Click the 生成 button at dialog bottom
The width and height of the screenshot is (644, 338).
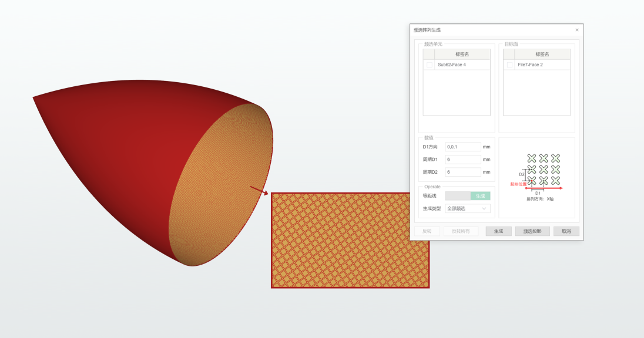point(498,231)
